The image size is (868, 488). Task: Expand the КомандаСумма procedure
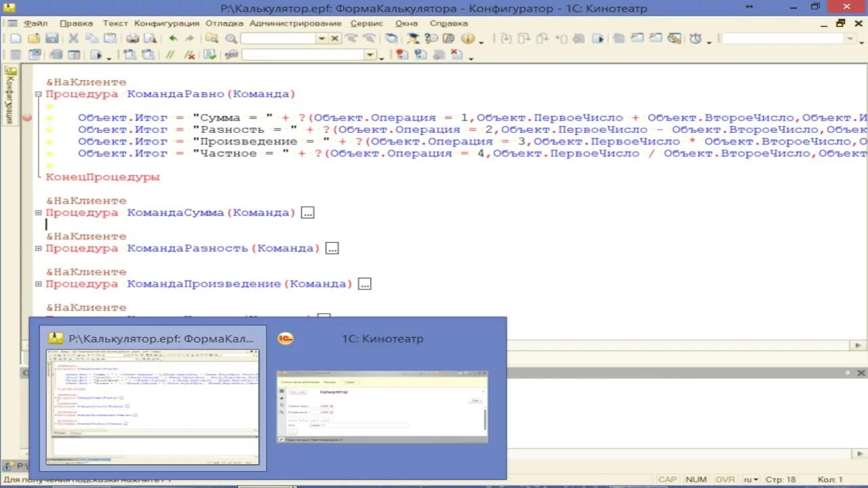click(x=39, y=213)
